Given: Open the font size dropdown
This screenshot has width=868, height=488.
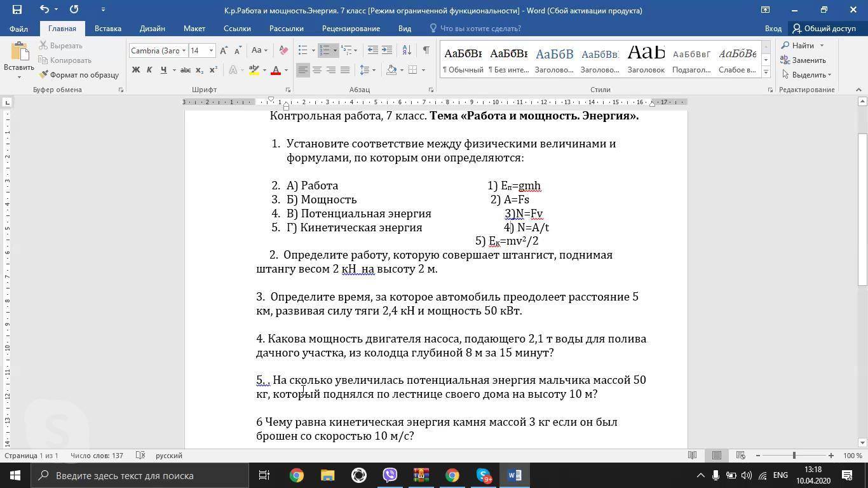Looking at the screenshot, I should (x=211, y=50).
